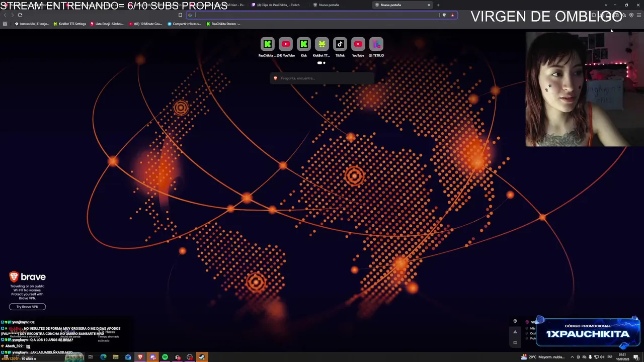Image resolution: width=644 pixels, height=362 pixels.
Task: Close the active Nueva pestaña tab
Action: [x=429, y=5]
